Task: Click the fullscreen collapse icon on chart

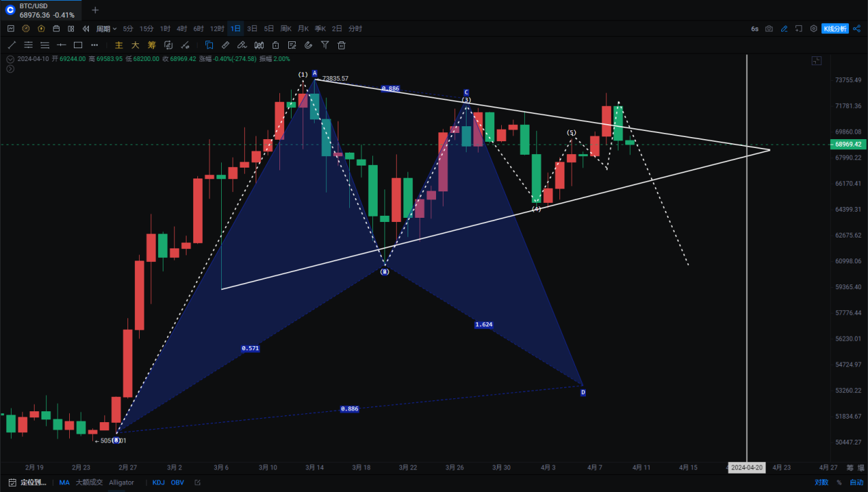Action: tap(816, 61)
